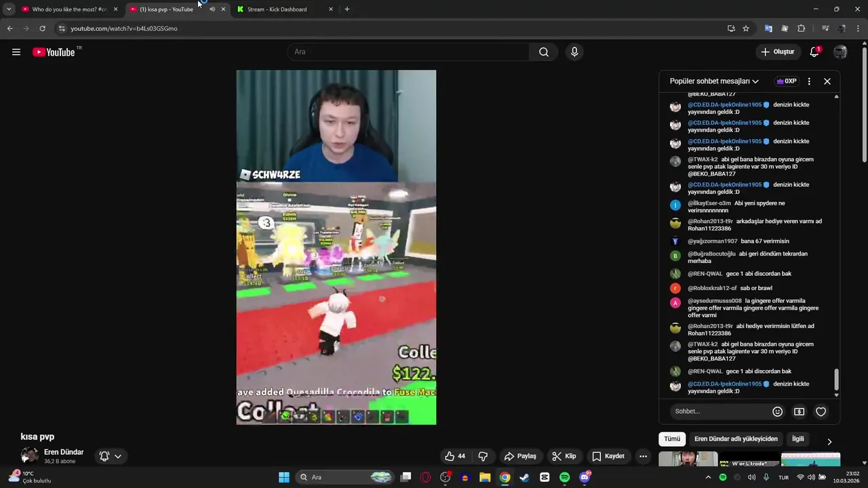Go back to previous page
Viewport: 868px width, 488px height.
[x=9, y=28]
